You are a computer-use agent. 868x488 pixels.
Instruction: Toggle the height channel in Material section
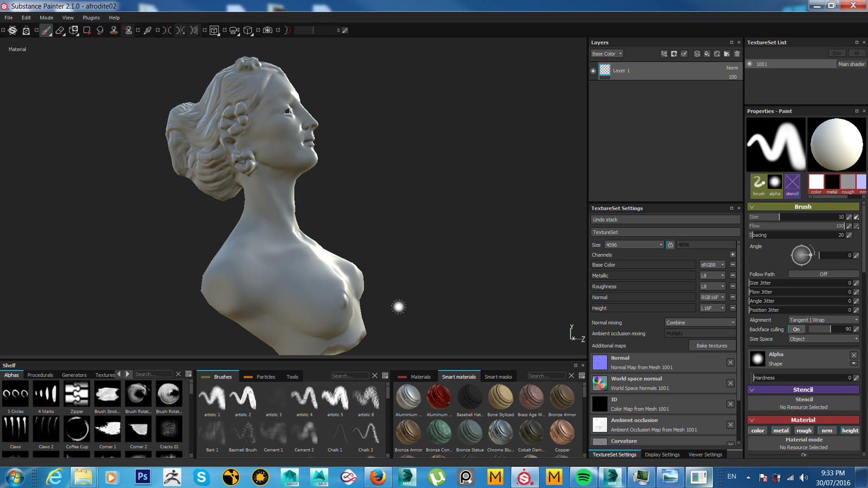[850, 431]
